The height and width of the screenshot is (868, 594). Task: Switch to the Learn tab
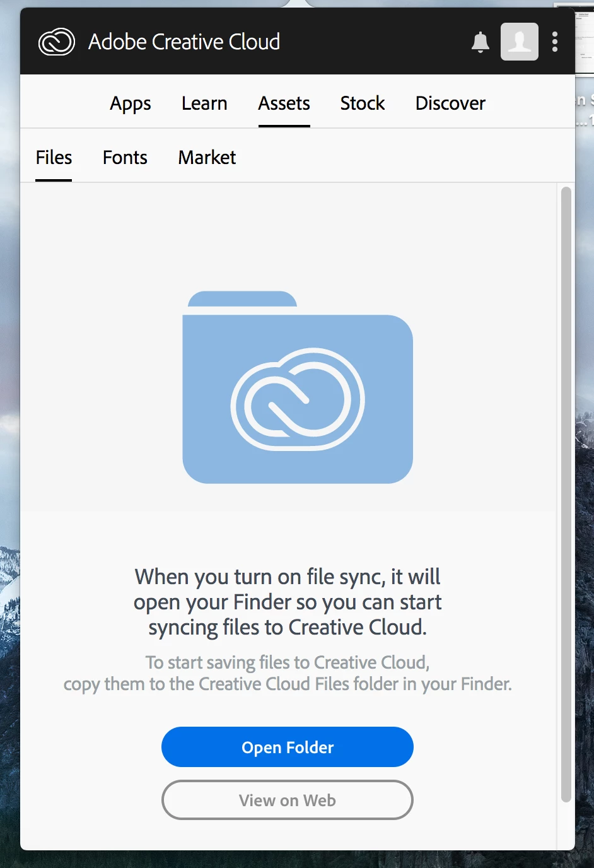pyautogui.click(x=204, y=103)
